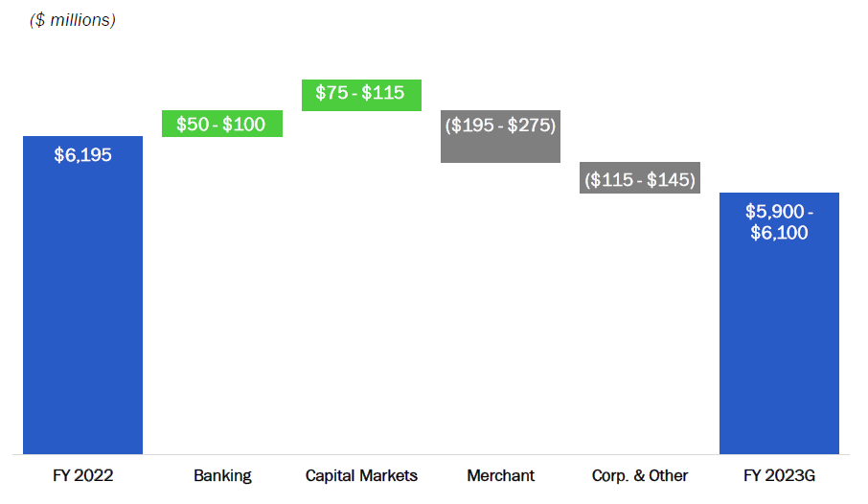Select the FY 2022 axis label

pyautogui.click(x=83, y=475)
